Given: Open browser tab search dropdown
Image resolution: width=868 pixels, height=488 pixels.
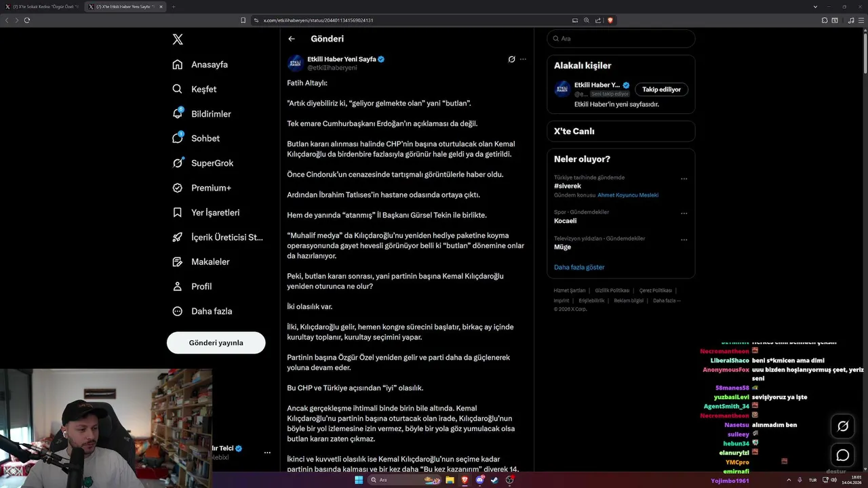Looking at the screenshot, I should (x=815, y=7).
